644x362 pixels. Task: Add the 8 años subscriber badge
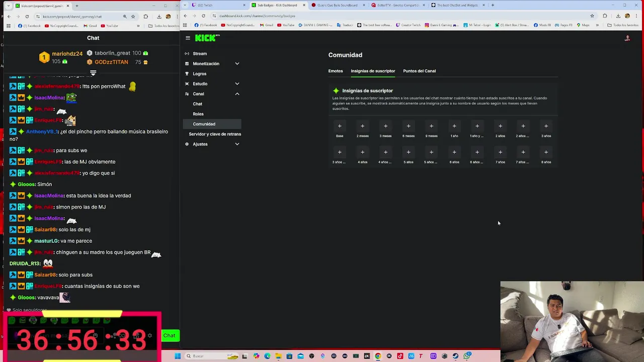[546, 152]
